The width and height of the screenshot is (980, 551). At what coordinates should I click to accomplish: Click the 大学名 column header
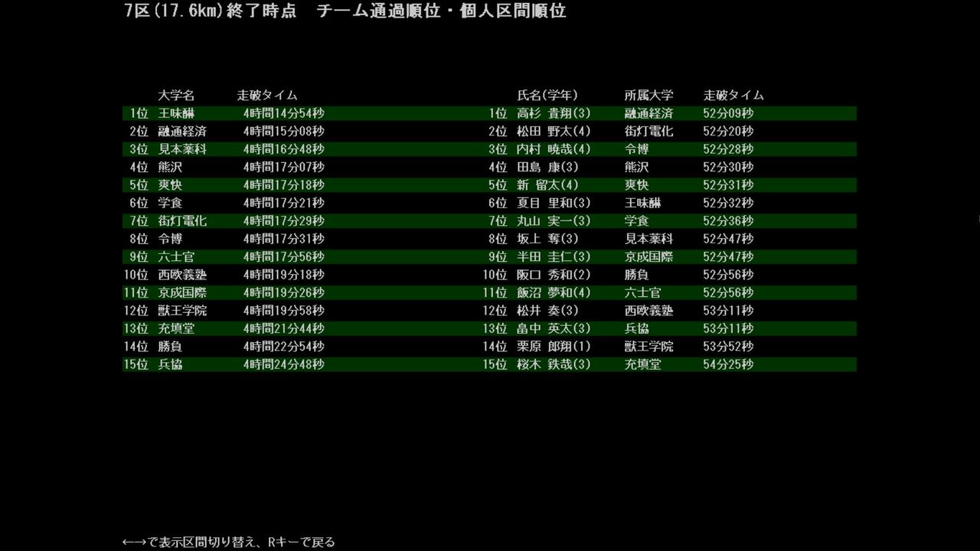coord(176,96)
